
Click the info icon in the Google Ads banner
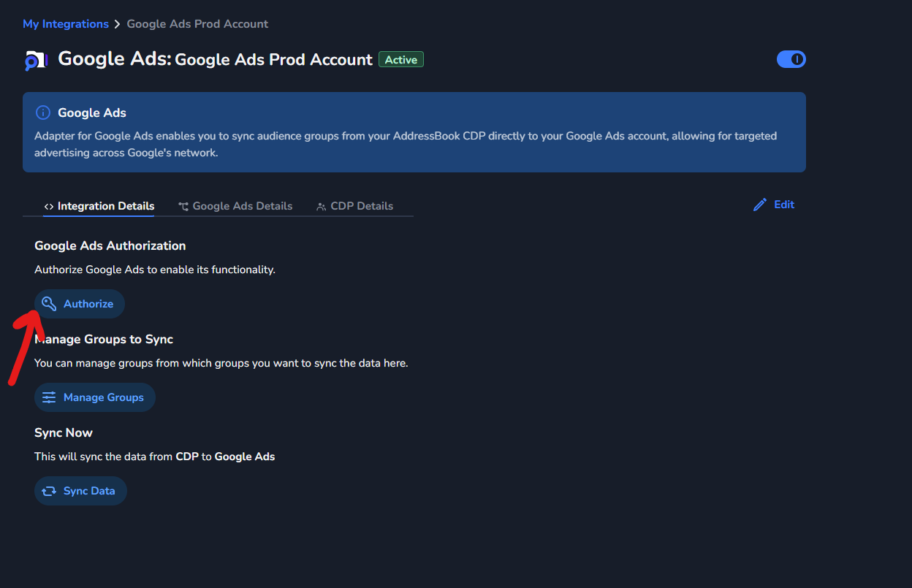point(44,112)
